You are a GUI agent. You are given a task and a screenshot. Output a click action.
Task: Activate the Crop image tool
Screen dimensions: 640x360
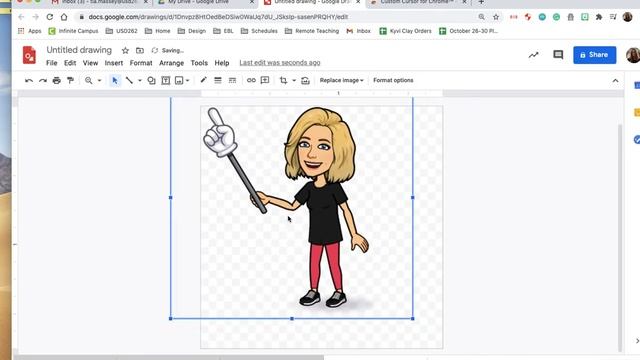[x=284, y=80]
